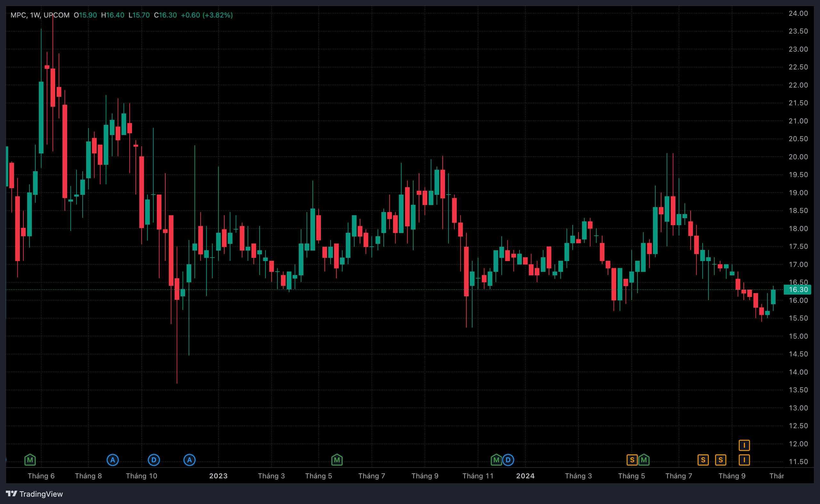Image resolution: width=820 pixels, height=504 pixels.
Task: Click the change value +0.60 (+3.82%)
Action: pos(207,15)
